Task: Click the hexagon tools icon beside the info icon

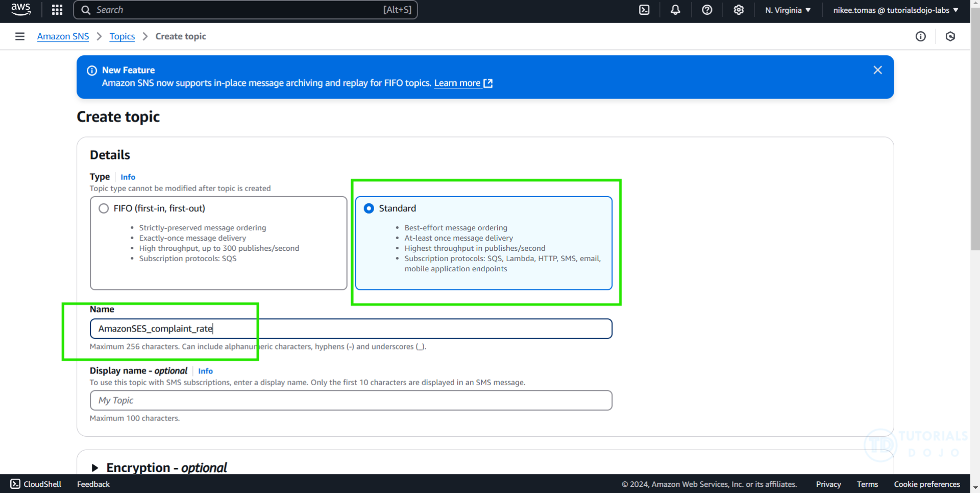Action: (950, 36)
